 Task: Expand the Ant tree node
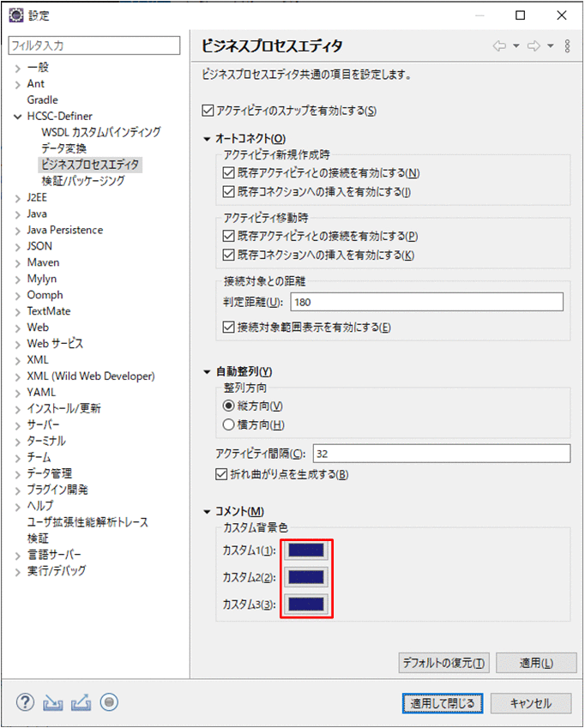tap(18, 85)
